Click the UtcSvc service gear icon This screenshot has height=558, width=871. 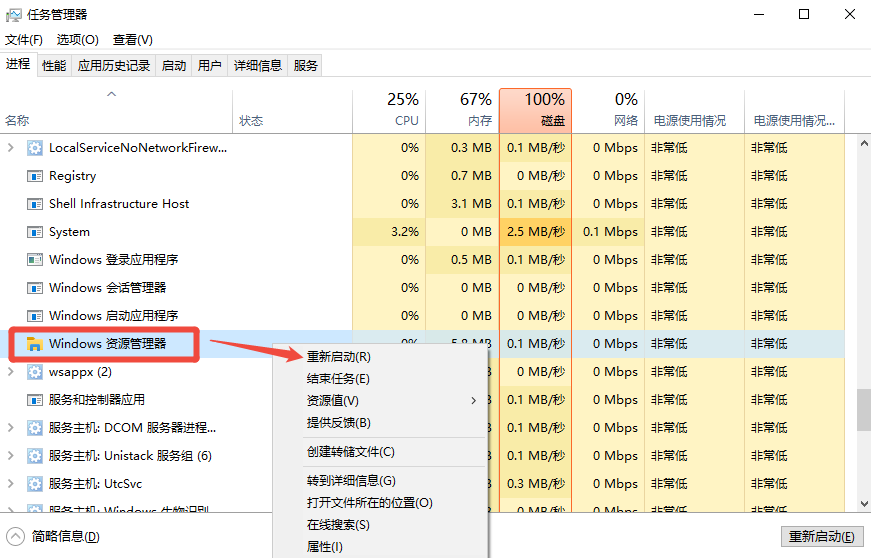34,484
